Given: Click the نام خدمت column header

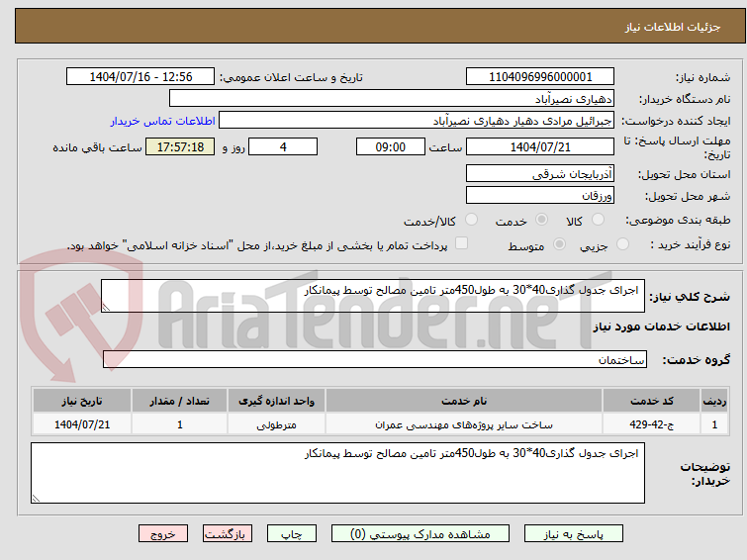Looking at the screenshot, I should [x=464, y=401].
